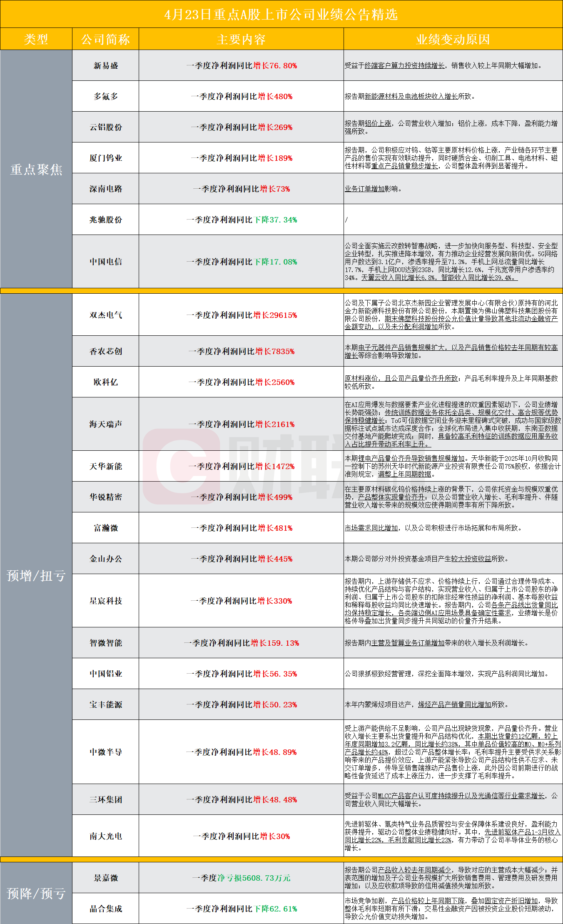Click company name 华锐精密
Viewport: 563px width, 924px height.
106,497
